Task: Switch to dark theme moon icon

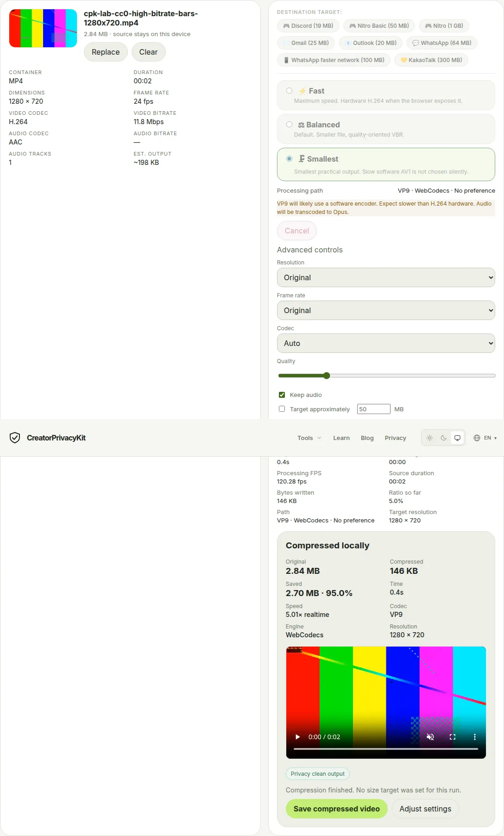Action: coord(444,438)
